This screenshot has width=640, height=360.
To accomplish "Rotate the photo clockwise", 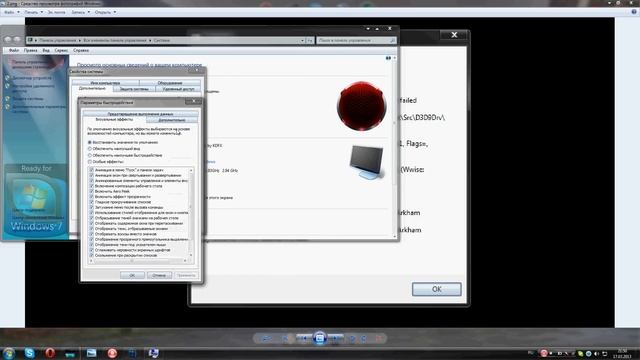I will click(363, 338).
